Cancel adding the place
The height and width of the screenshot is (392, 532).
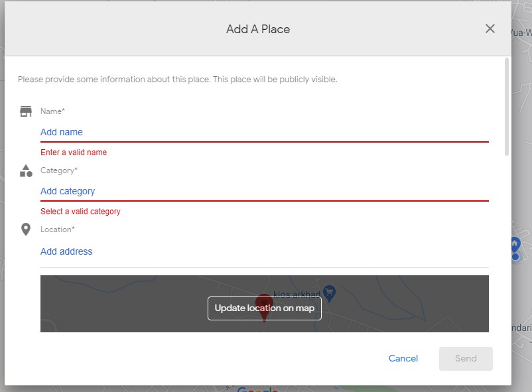[x=403, y=358]
